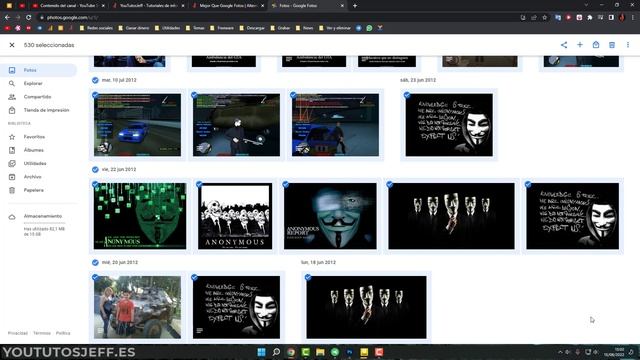This screenshot has width=640, height=360.
Task: Switch to YouTutosJeff Tutoriales tab
Action: click(x=148, y=6)
